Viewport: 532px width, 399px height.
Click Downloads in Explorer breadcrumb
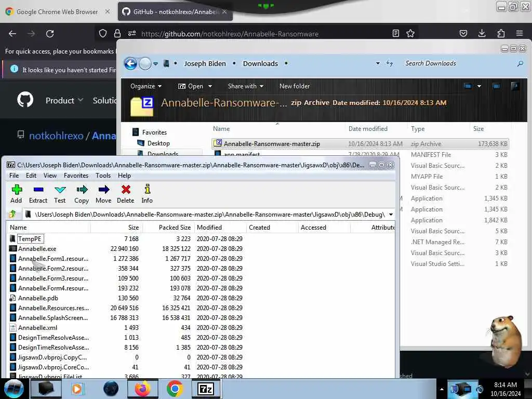tap(260, 63)
